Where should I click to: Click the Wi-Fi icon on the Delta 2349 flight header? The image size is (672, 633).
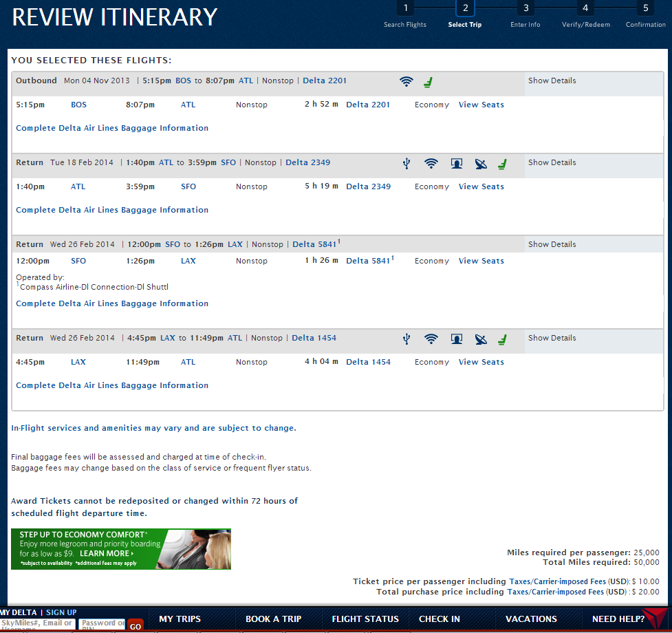coord(431,163)
